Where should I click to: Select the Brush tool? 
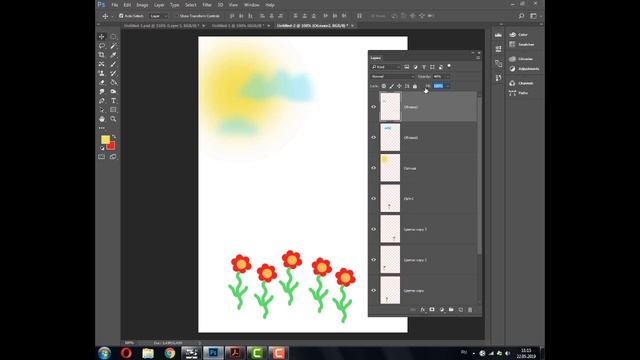[x=113, y=64]
